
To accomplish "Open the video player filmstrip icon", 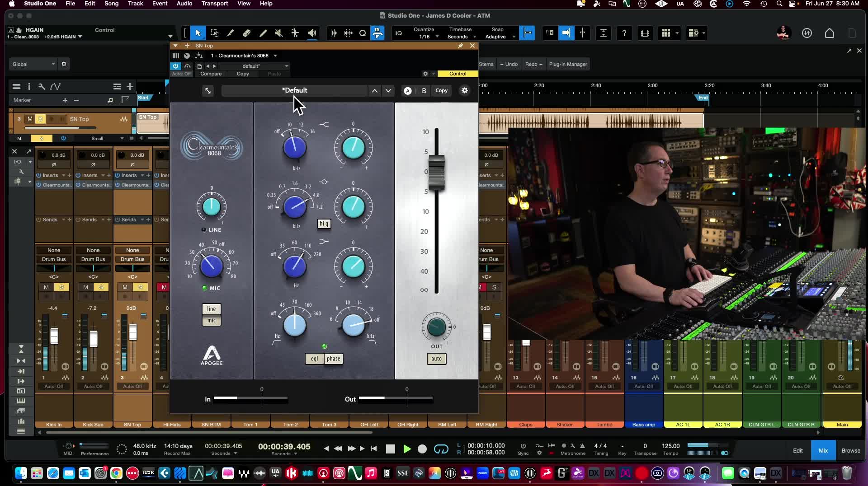I will (x=645, y=33).
